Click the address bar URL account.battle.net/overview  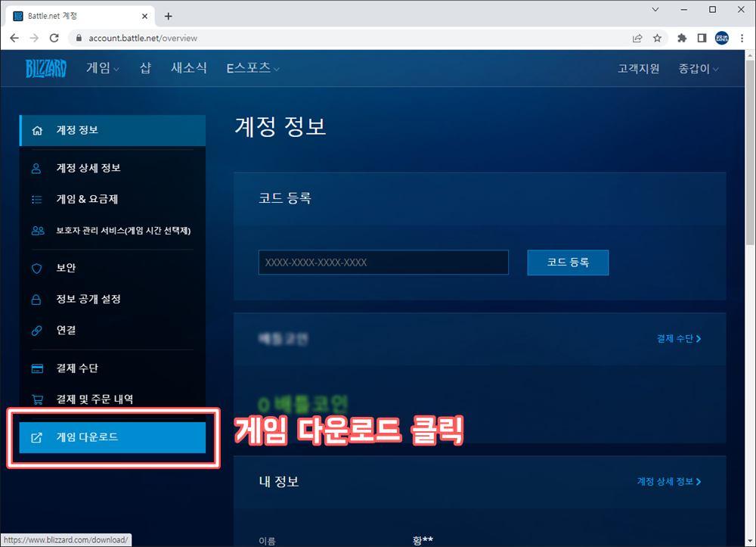(143, 38)
